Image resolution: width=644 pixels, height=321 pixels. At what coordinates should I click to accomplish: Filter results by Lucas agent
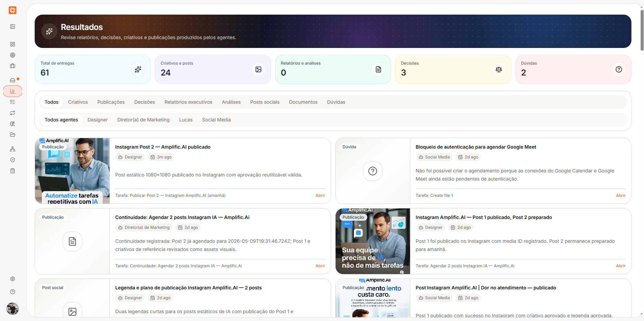pos(186,120)
